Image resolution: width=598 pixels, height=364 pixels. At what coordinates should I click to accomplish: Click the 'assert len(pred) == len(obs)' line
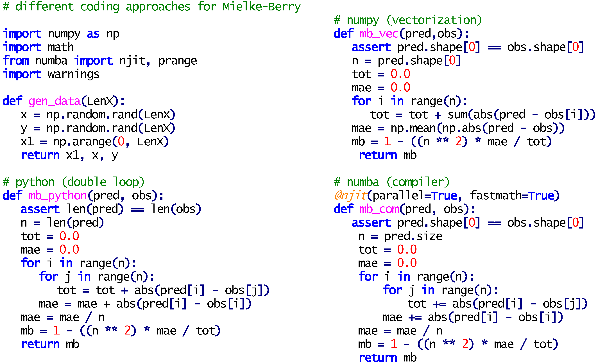[x=111, y=209]
